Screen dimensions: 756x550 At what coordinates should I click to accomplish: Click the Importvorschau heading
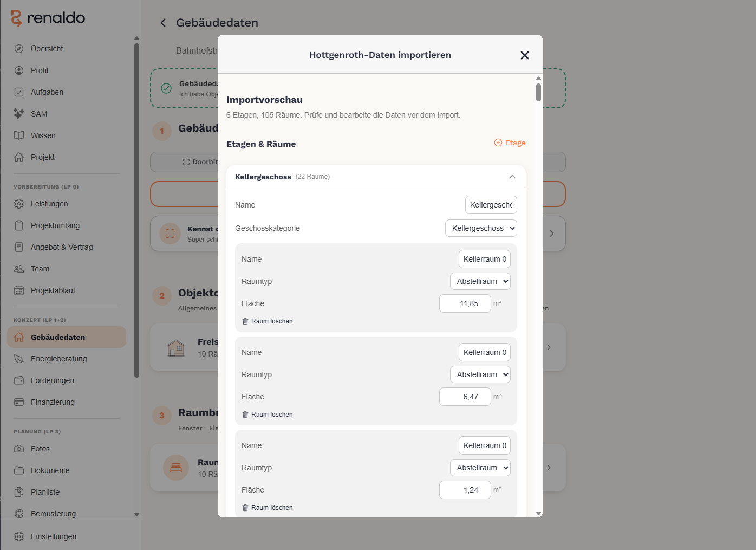click(264, 100)
